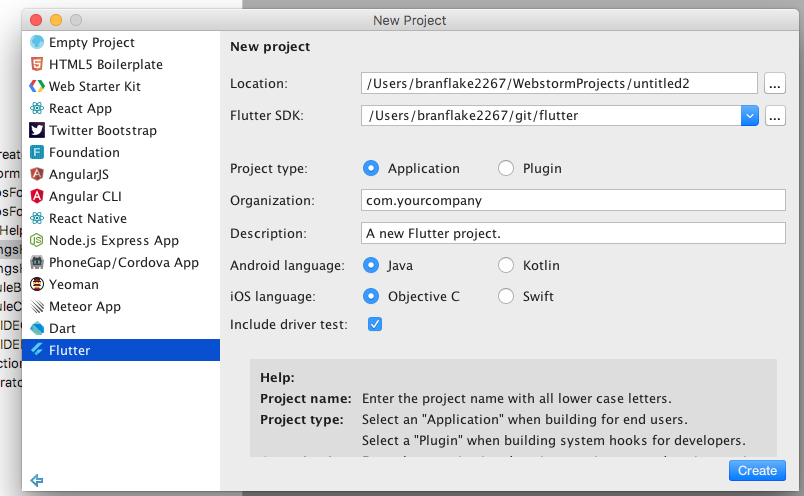Click the Empty Project globe icon
This screenshot has width=804, height=496.
pyautogui.click(x=37, y=42)
